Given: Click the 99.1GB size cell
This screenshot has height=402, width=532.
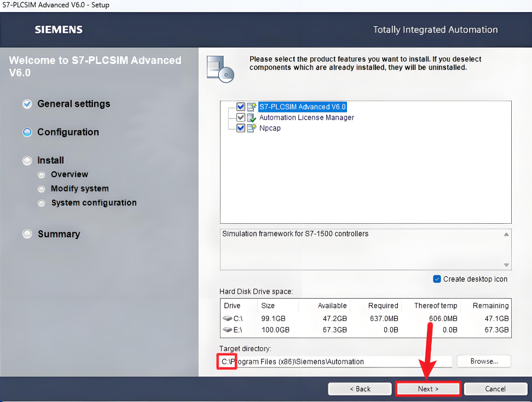Looking at the screenshot, I should [x=273, y=319].
